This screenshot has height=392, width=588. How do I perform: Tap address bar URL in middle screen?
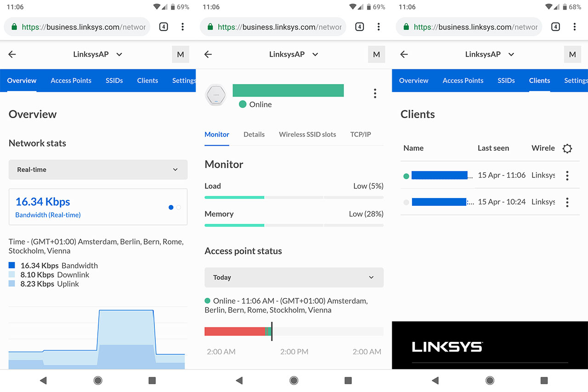pos(280,27)
